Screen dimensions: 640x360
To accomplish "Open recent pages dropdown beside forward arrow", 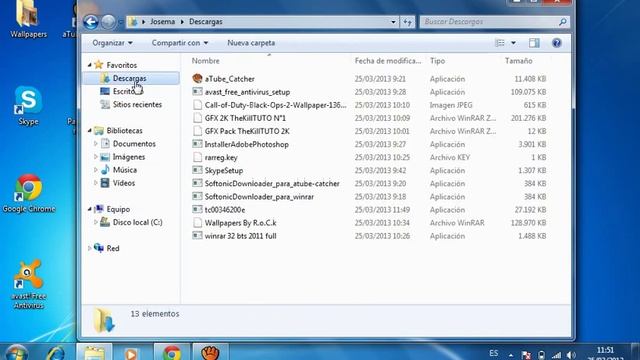I will pyautogui.click(x=121, y=22).
